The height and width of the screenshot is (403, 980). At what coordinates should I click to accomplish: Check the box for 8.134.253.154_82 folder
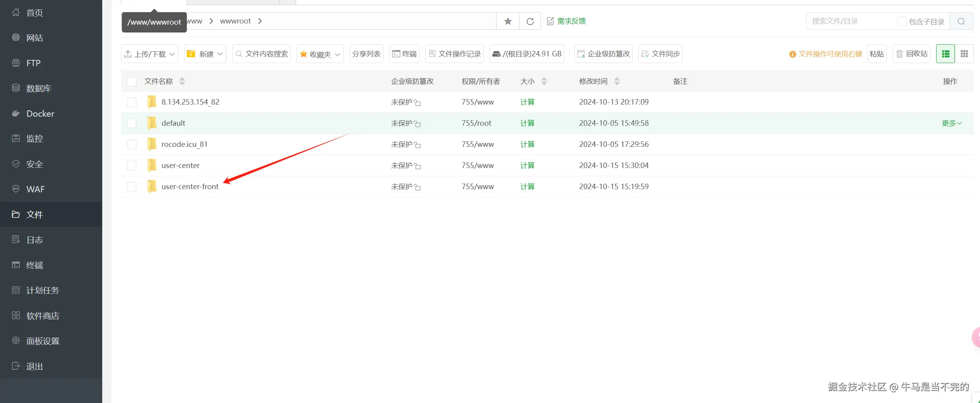click(x=132, y=102)
